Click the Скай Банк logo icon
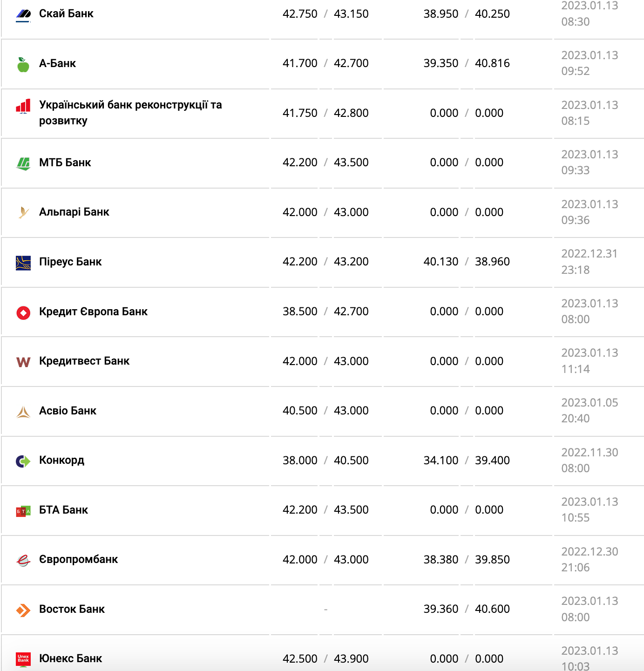644x671 pixels. [x=23, y=14]
